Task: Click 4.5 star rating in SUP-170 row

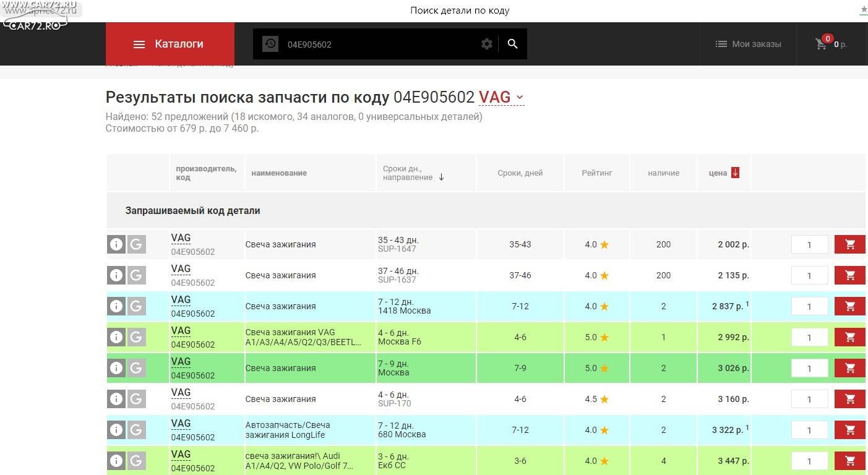Action: [597, 399]
